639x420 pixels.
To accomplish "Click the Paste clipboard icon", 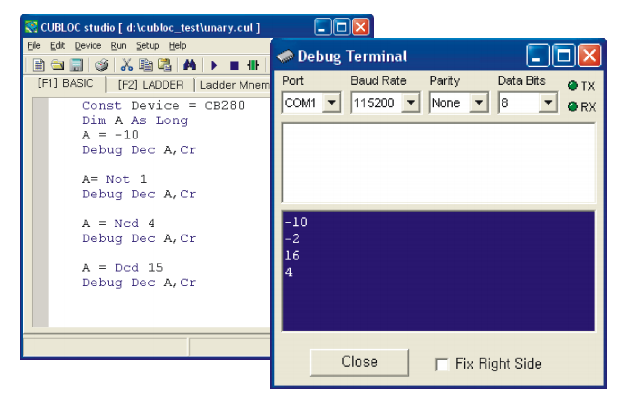I will pyautogui.click(x=163, y=65).
